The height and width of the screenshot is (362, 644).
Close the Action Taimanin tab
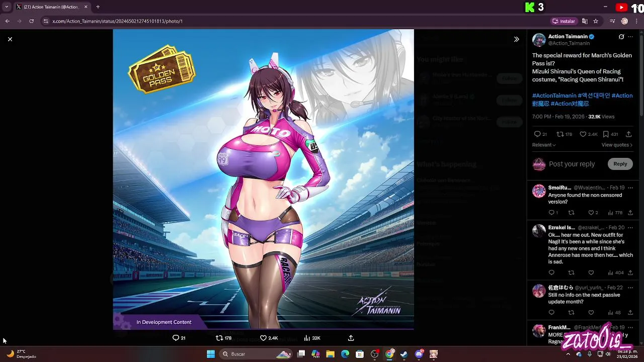click(x=86, y=7)
